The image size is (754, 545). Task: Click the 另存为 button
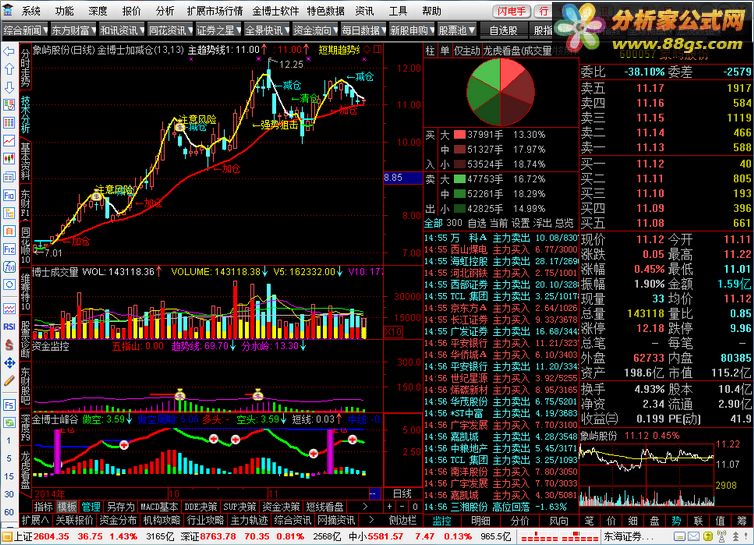point(120,507)
